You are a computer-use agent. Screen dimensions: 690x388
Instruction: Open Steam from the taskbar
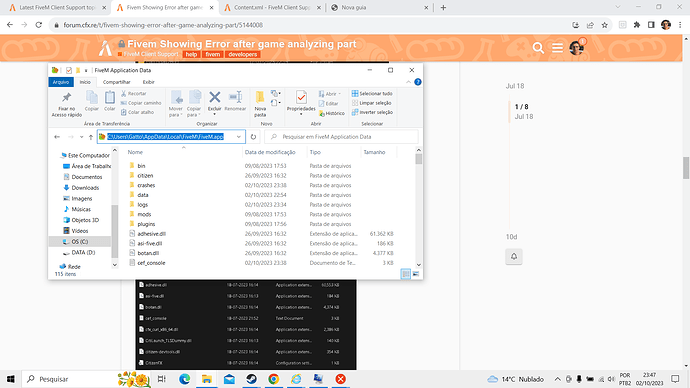tap(251, 379)
